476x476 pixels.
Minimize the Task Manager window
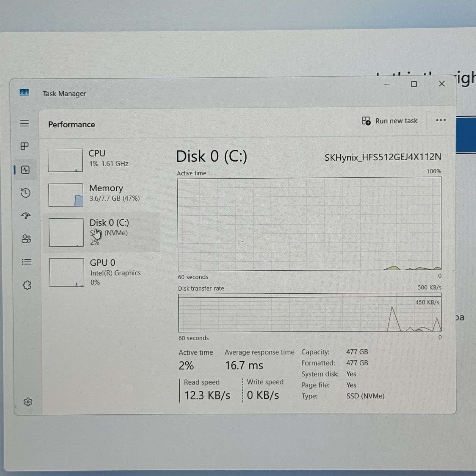coord(386,84)
